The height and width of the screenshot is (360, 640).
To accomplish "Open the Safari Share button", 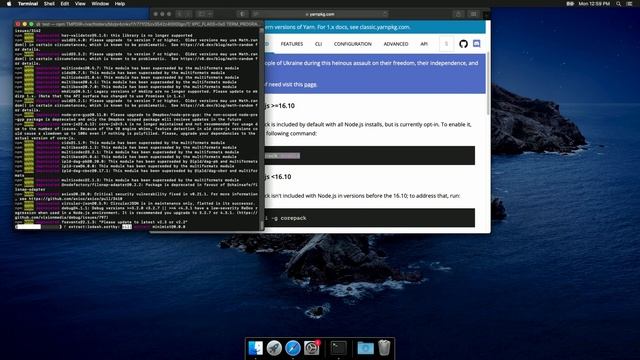I will [x=458, y=14].
